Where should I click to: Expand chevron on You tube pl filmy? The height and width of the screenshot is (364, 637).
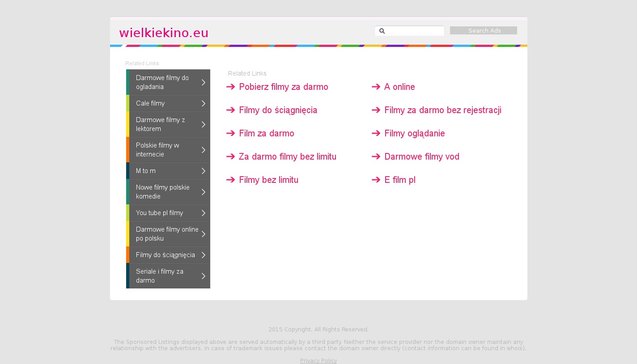(204, 213)
